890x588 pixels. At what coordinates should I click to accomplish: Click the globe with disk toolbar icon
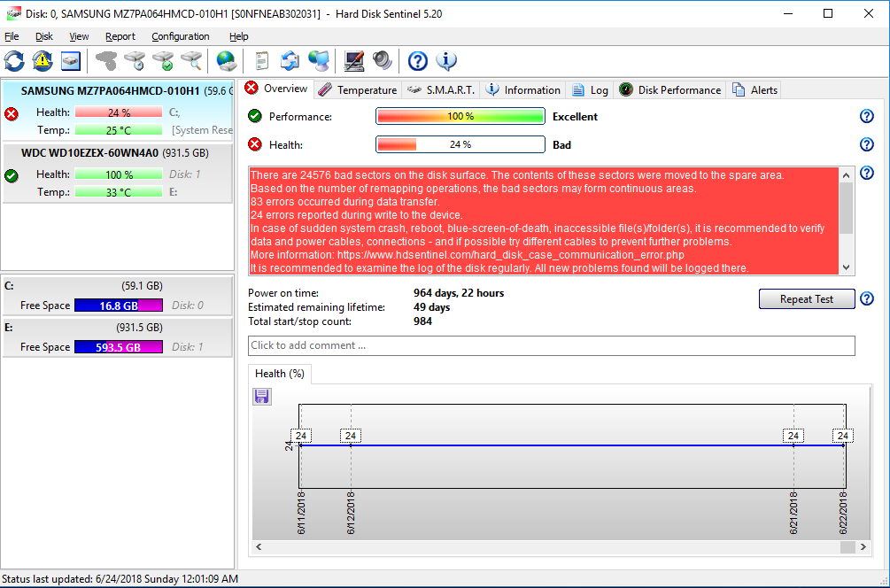click(x=227, y=61)
